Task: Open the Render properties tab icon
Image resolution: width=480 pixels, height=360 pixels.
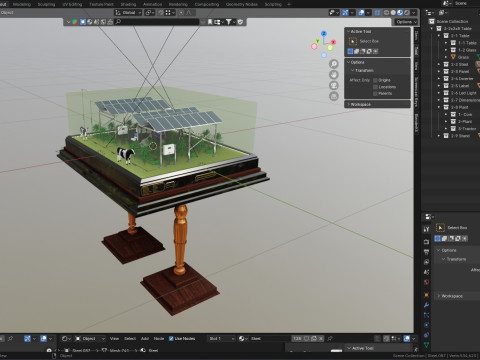Action: click(x=426, y=241)
